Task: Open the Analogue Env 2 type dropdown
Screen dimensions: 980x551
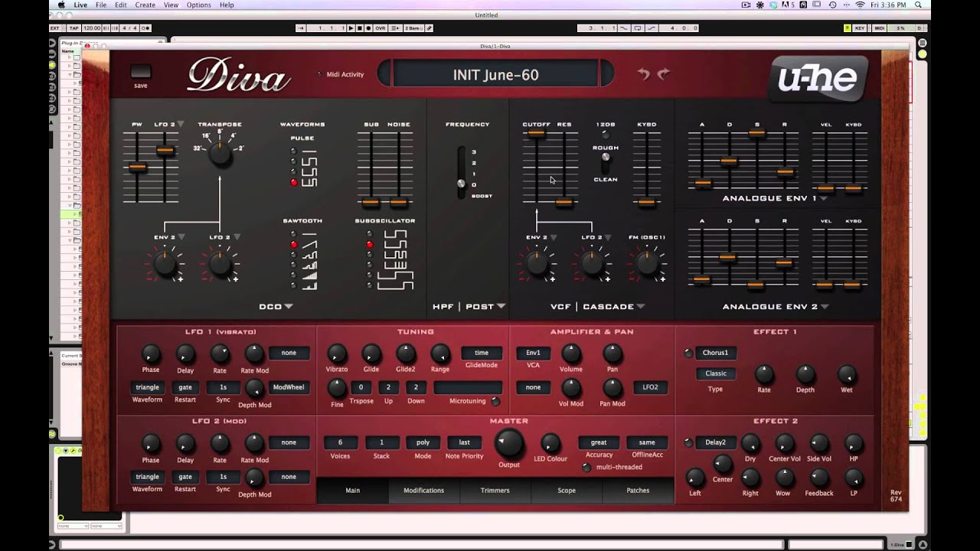Action: [825, 307]
